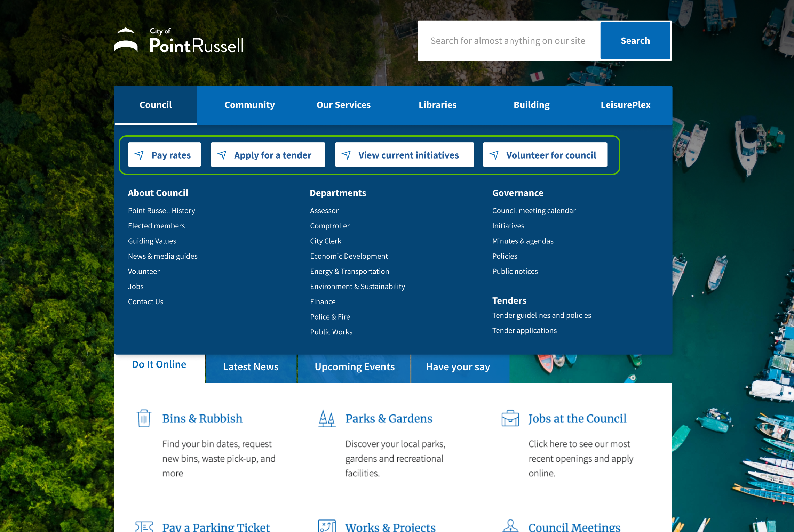Open the Environment & Sustainability department link
Viewport: 794px width, 532px height.
coord(357,287)
